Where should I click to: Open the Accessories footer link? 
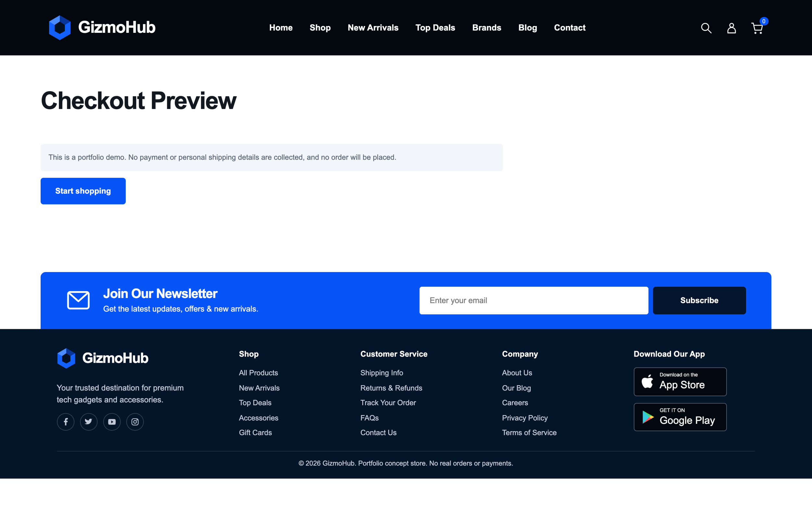(x=259, y=418)
